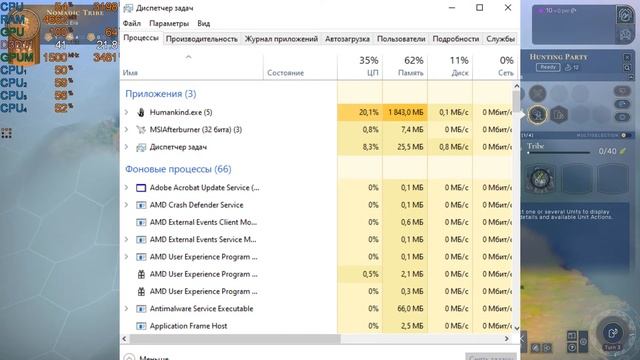Sort by the Состояние column header
The width and height of the screenshot is (640, 360).
(x=300, y=67)
